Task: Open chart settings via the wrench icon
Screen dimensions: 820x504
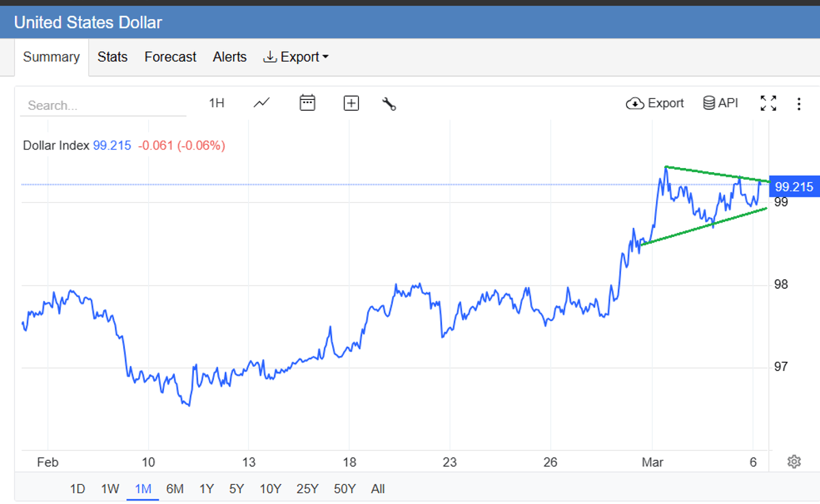Action: (388, 103)
